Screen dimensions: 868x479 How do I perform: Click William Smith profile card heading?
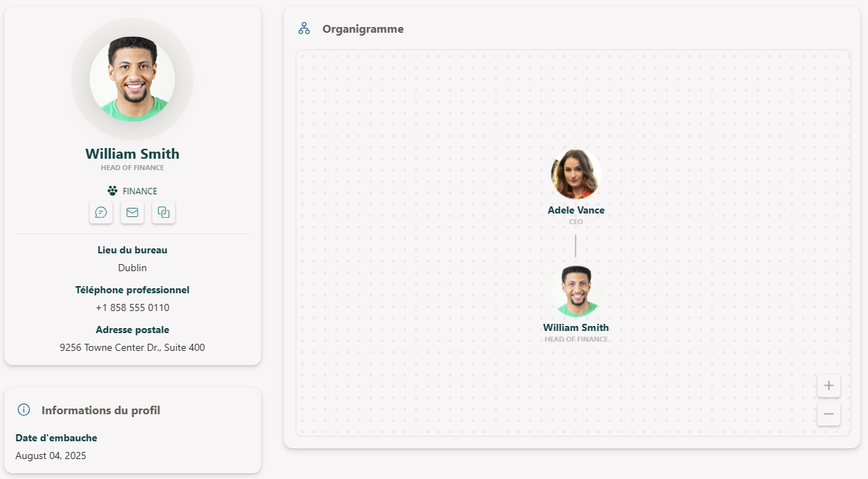click(x=132, y=154)
